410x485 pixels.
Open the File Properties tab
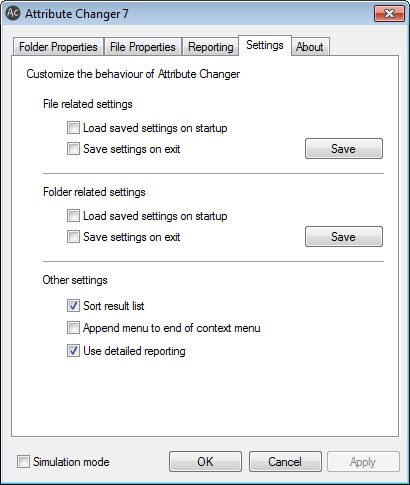click(143, 47)
